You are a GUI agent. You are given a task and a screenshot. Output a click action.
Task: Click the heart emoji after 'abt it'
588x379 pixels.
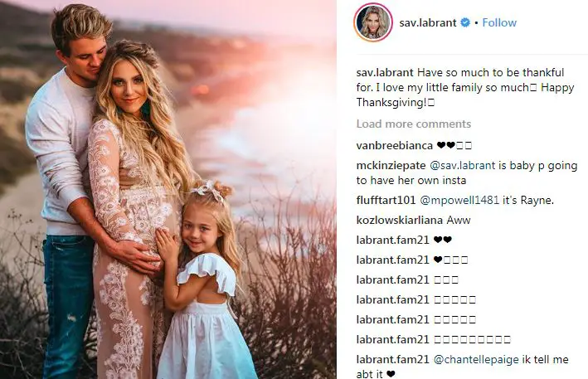pyautogui.click(x=391, y=374)
